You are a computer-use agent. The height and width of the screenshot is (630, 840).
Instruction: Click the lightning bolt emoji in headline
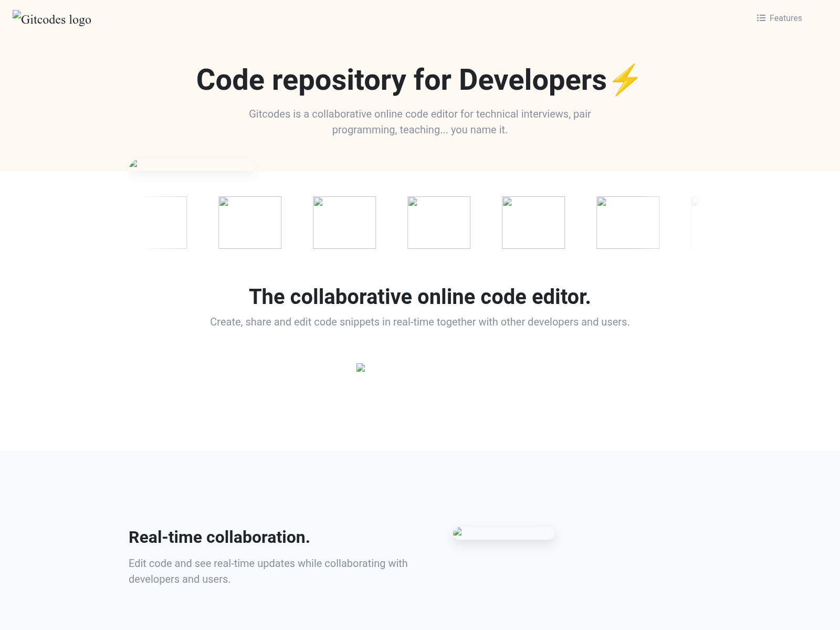tap(625, 80)
